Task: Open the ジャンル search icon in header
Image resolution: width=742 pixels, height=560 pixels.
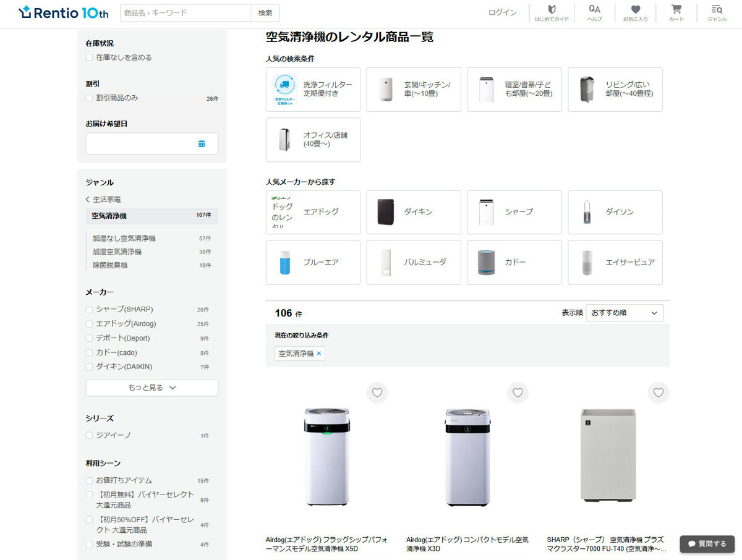Action: tap(717, 13)
